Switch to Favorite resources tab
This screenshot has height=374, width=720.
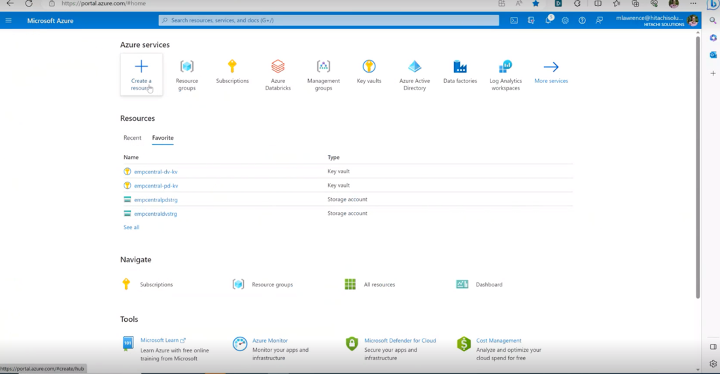(163, 138)
